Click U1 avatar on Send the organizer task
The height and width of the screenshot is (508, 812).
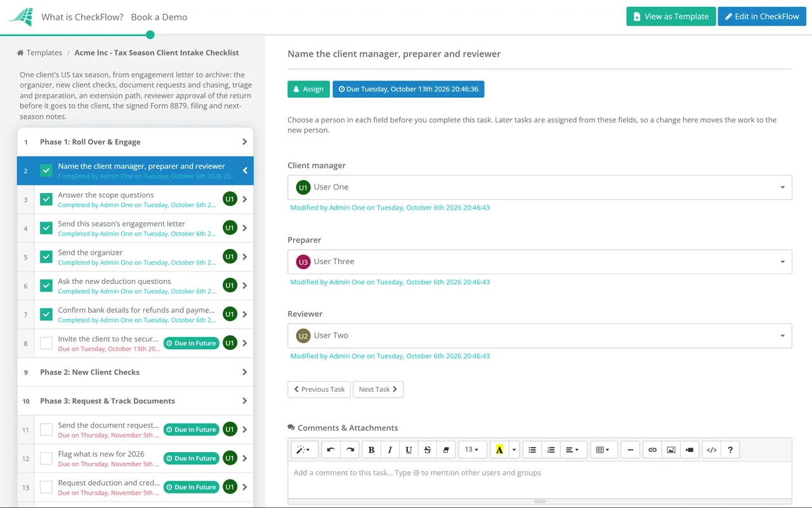tap(230, 257)
